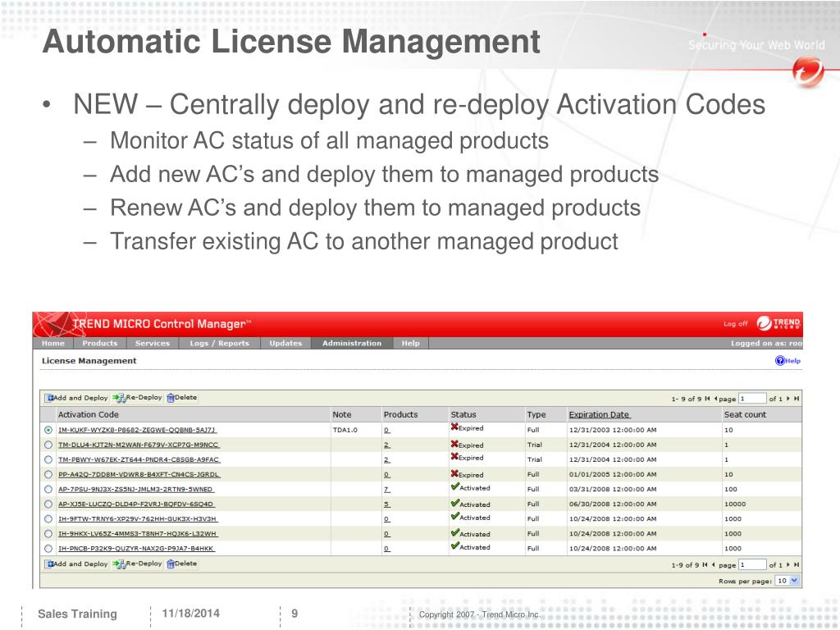Jump to last page using arrow below table
Image resolution: width=840 pixels, height=630 pixels.
click(797, 564)
